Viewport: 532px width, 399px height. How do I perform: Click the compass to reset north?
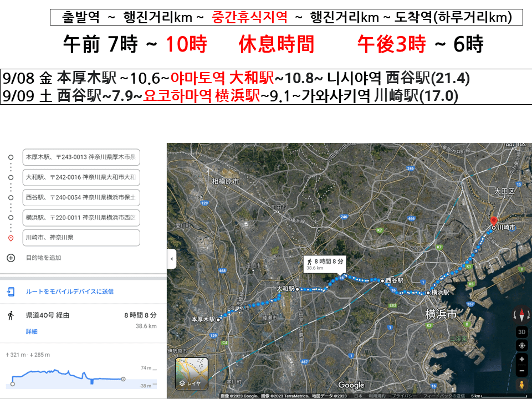pyautogui.click(x=521, y=315)
